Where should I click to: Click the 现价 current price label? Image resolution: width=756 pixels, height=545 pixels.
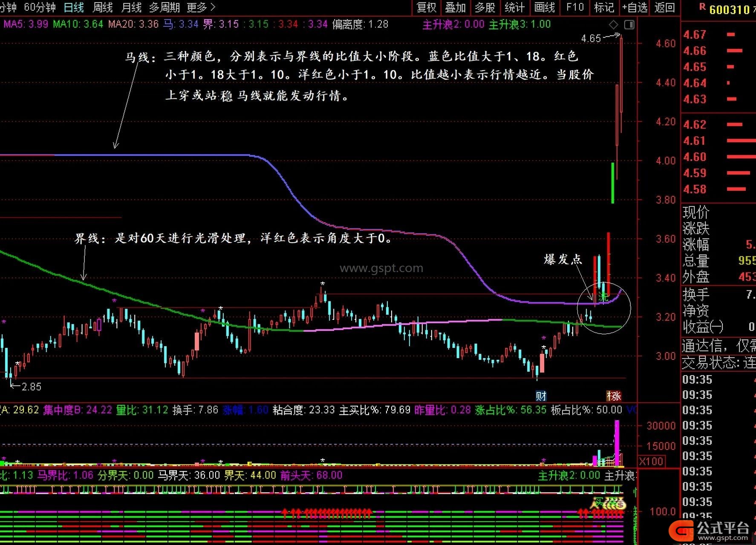(696, 212)
